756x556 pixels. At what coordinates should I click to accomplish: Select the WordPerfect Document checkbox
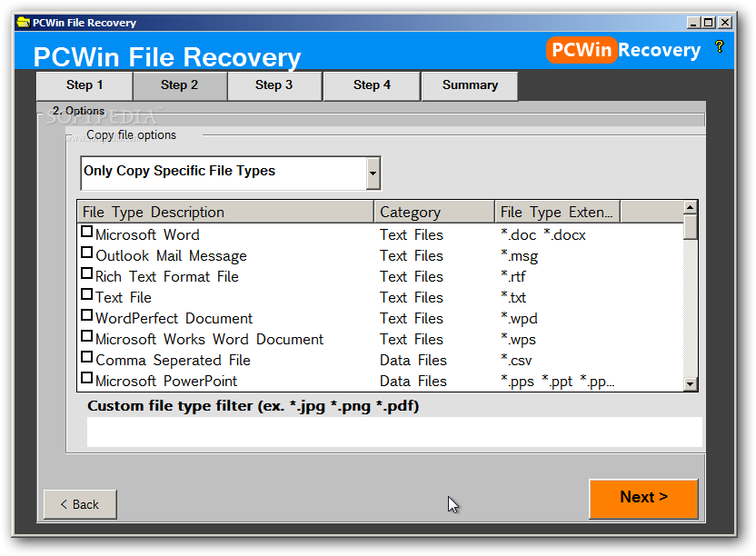point(87,315)
